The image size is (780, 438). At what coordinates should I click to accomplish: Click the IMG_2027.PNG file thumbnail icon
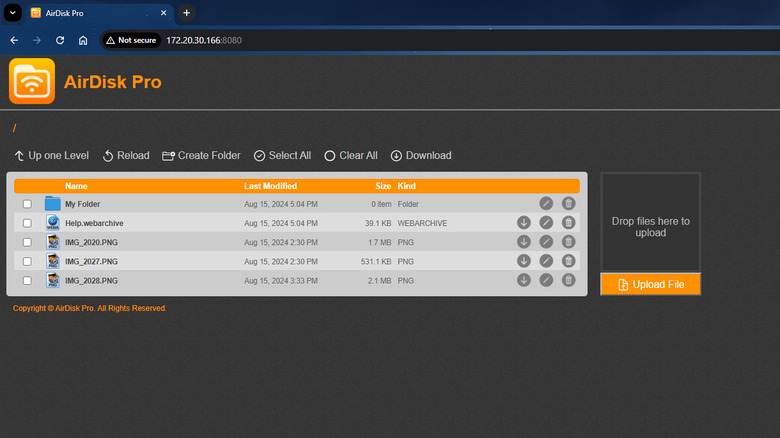[53, 261]
